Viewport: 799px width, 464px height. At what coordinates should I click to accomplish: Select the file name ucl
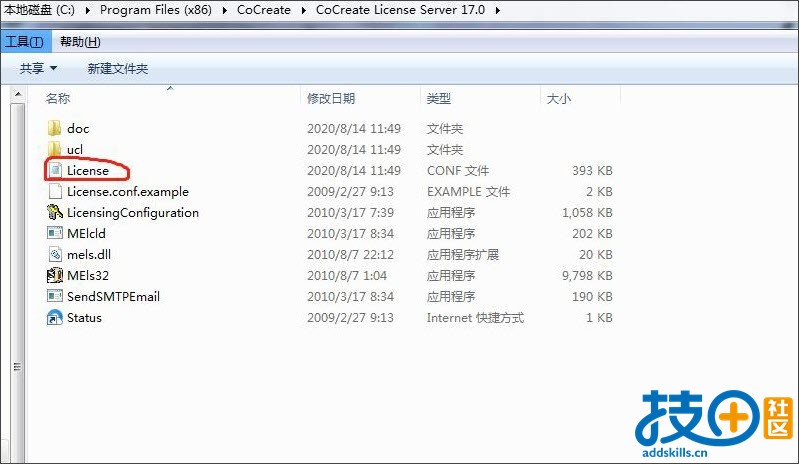coord(75,149)
